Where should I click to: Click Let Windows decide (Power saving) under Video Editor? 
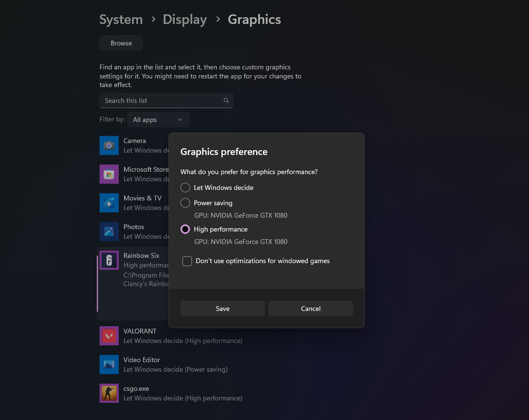tap(175, 369)
